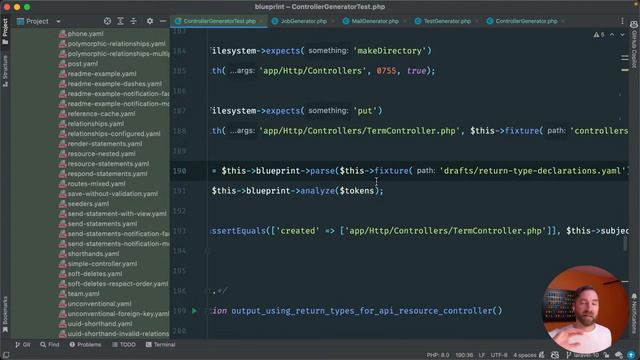640x360 pixels.
Task: Jump to next highlighted problem arrow
Action: [622, 35]
